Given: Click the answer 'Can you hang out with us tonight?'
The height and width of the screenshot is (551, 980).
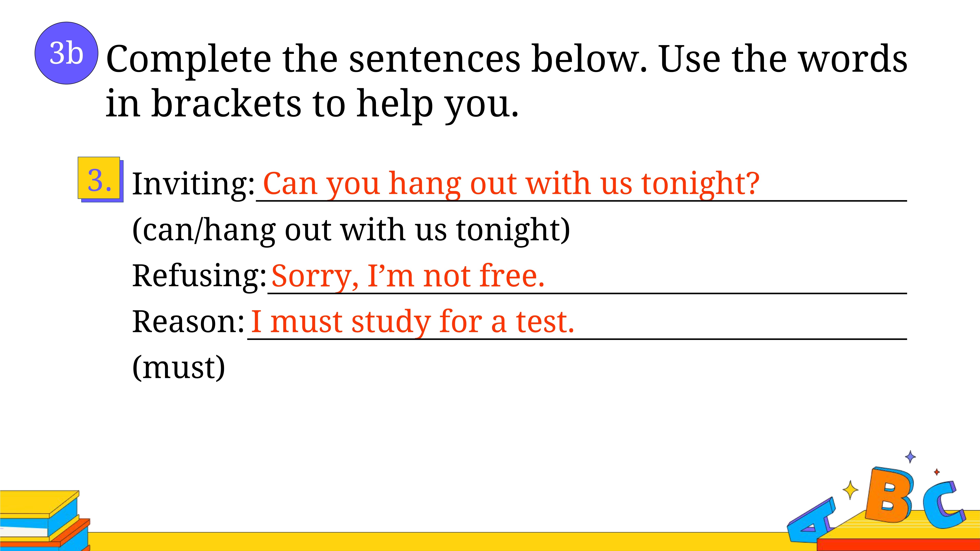Looking at the screenshot, I should click(511, 184).
